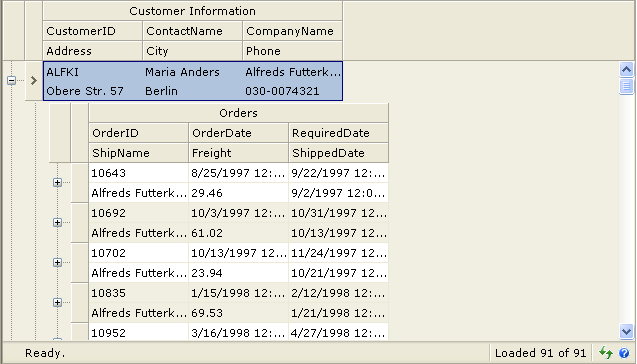Click the vertical scrollbar thumb
This screenshot has width=637, height=364.
pyautogui.click(x=626, y=86)
